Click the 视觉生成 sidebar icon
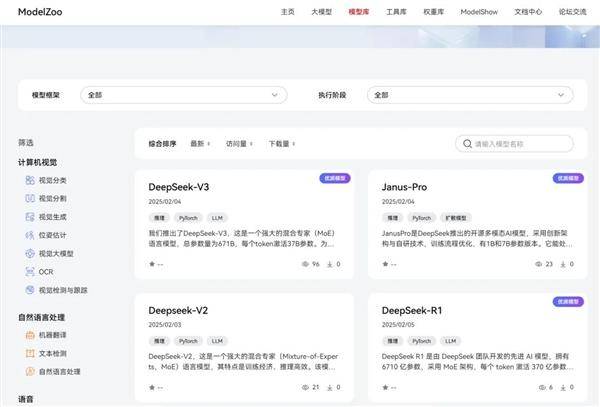Viewport: 600px width, 407px height. pyautogui.click(x=30, y=217)
